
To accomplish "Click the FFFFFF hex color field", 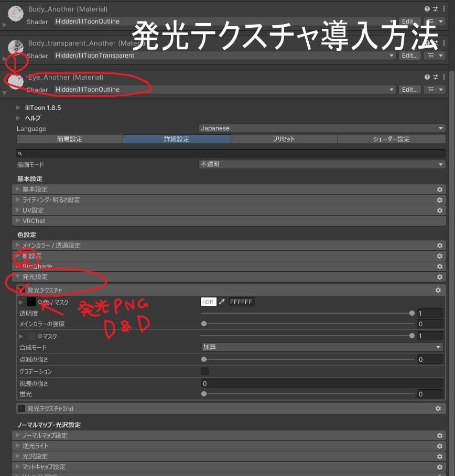I will (x=241, y=302).
